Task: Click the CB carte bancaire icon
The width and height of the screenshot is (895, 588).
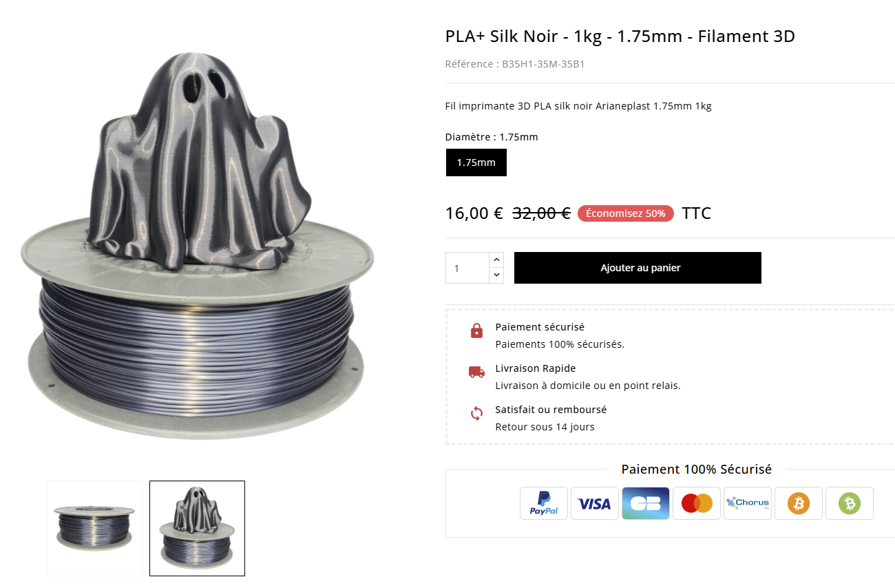Action: click(646, 503)
